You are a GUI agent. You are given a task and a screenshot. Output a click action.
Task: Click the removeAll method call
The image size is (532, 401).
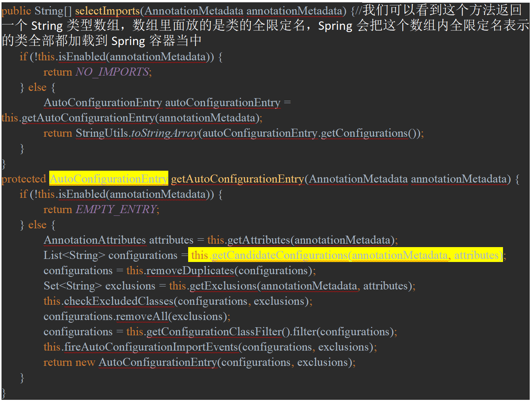click(142, 316)
